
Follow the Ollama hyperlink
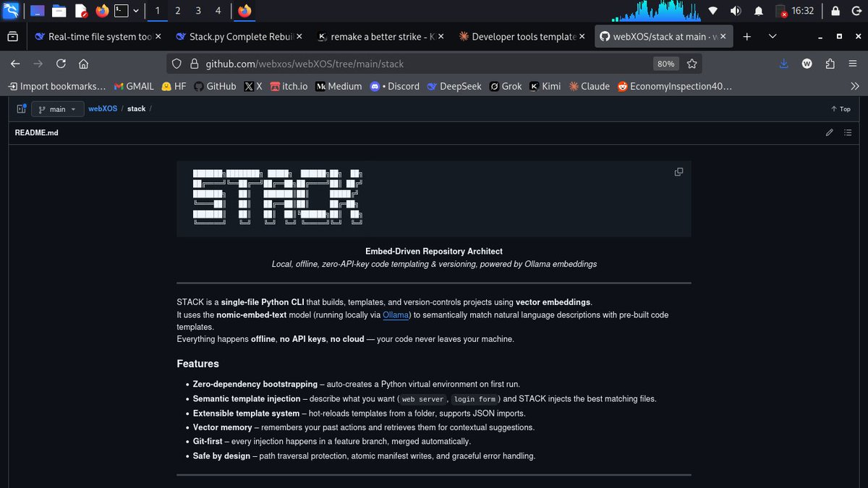coord(396,315)
